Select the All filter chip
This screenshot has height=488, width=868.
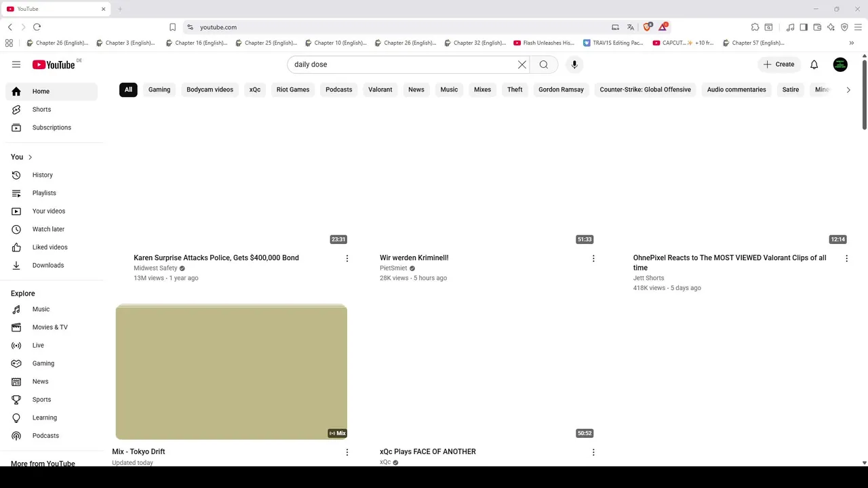point(128,89)
